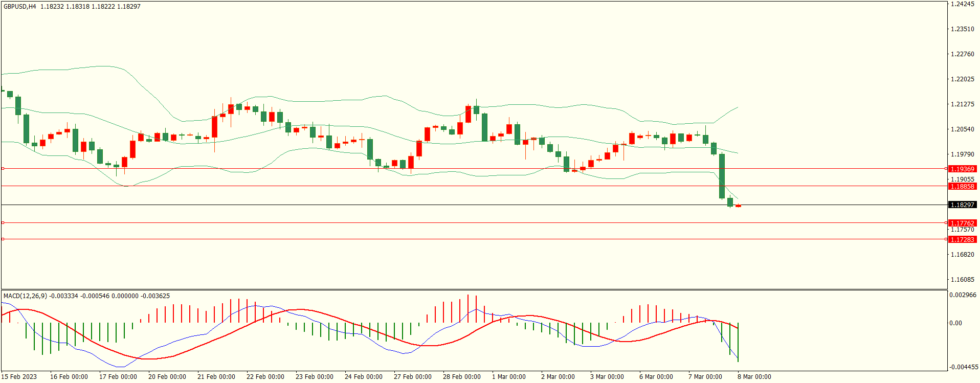This screenshot has height=383, width=980.
Task: Grab left handle of the 1.17283 line
Action: (3, 239)
